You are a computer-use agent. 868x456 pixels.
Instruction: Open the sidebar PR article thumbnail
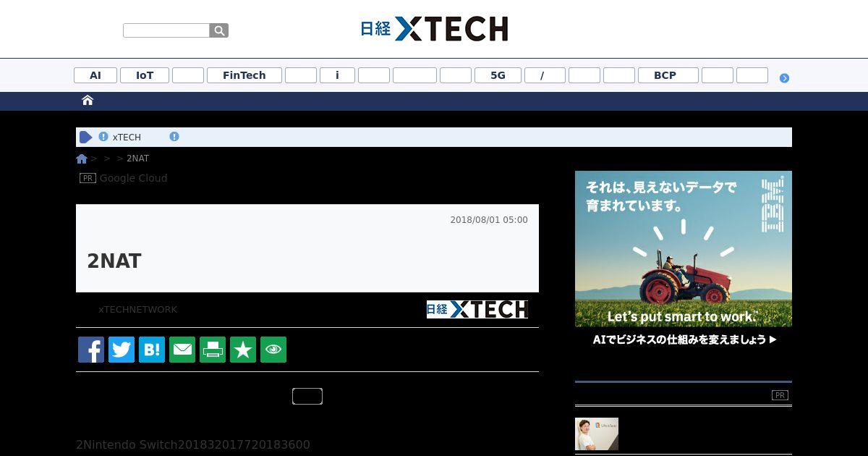tap(597, 434)
